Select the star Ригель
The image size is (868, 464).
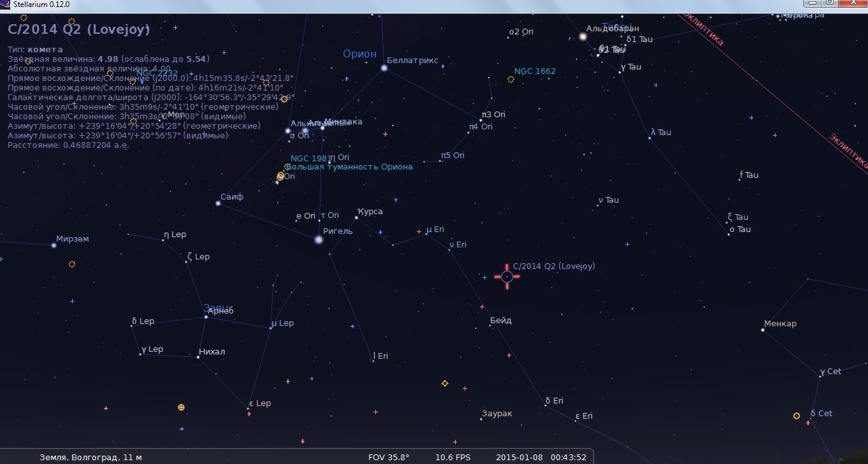tap(319, 240)
